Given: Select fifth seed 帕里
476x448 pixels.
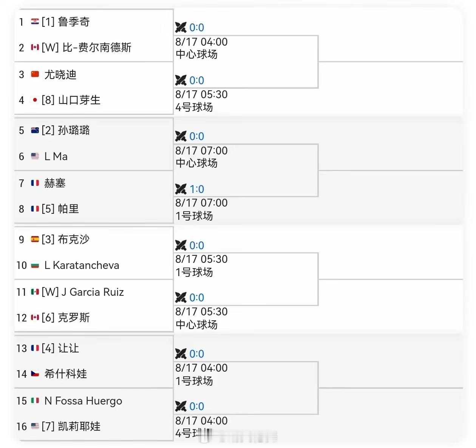Looking at the screenshot, I should [x=68, y=209].
